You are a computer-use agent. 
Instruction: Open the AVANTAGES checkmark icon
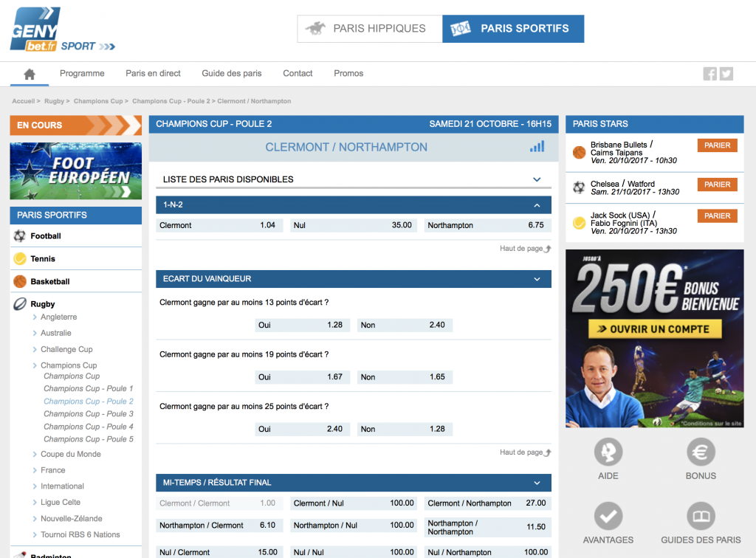point(608,516)
